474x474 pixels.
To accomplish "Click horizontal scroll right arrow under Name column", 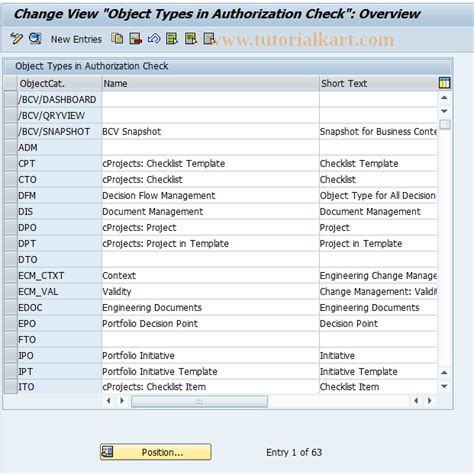I will [122, 401].
